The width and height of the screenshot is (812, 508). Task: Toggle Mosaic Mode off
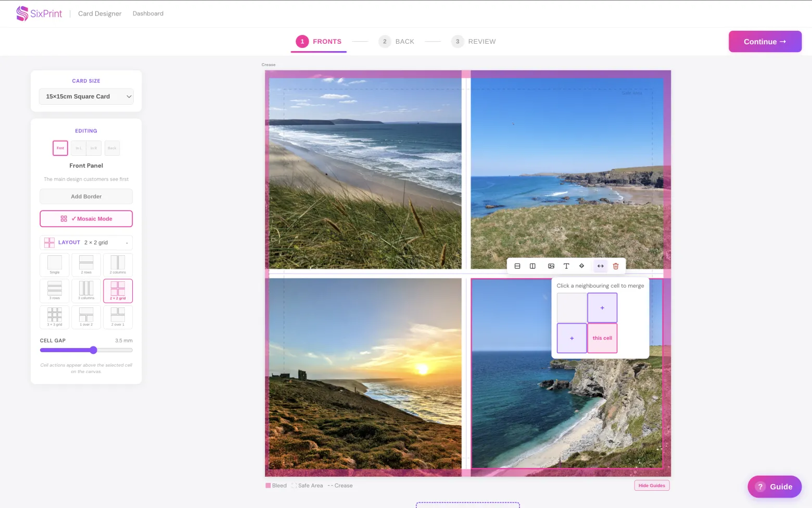click(x=86, y=219)
